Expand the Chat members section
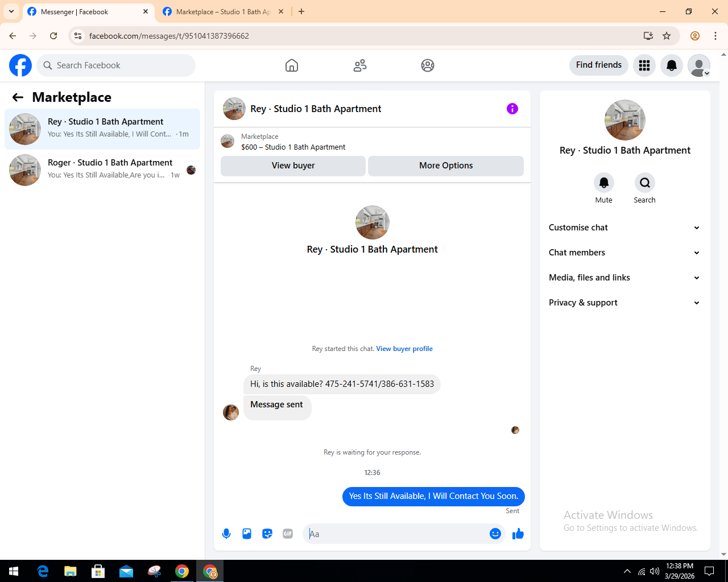The width and height of the screenshot is (728, 582). [x=624, y=253]
